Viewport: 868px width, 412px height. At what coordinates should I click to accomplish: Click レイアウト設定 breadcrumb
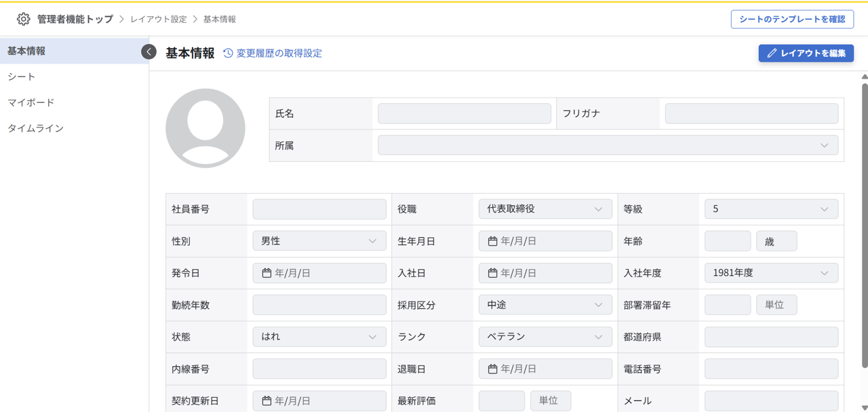click(159, 19)
